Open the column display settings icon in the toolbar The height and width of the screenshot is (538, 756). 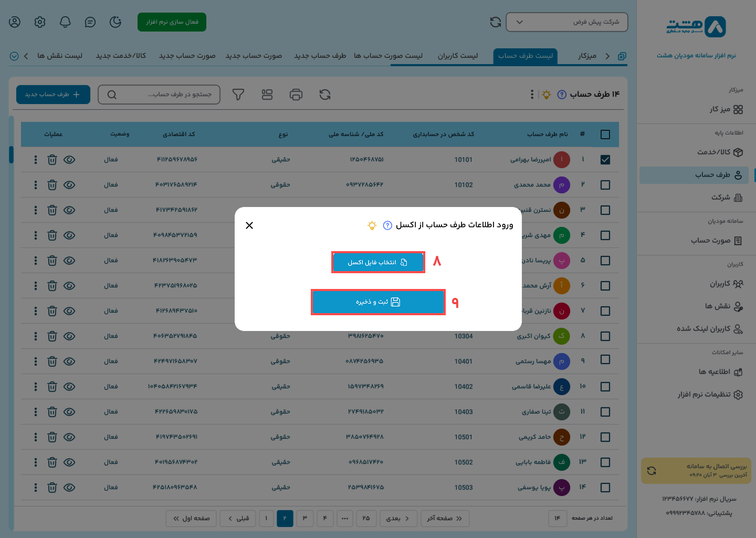[x=267, y=95]
